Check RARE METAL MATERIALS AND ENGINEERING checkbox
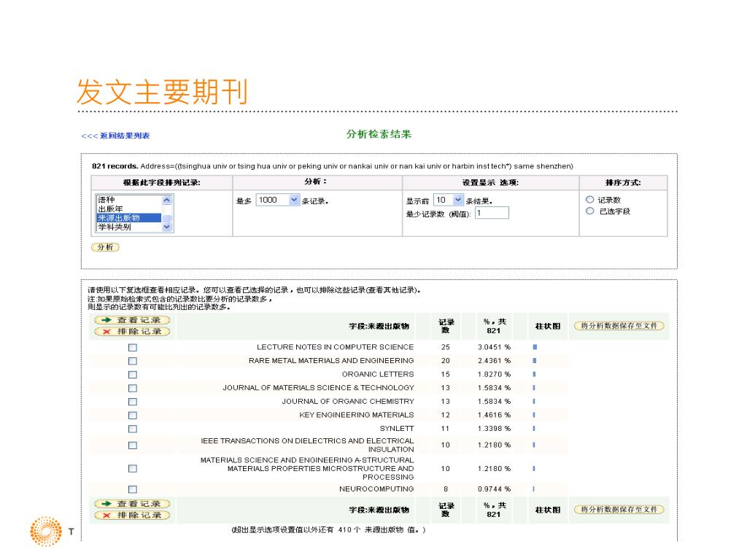Screen dimensions: 747x560 (x=133, y=361)
